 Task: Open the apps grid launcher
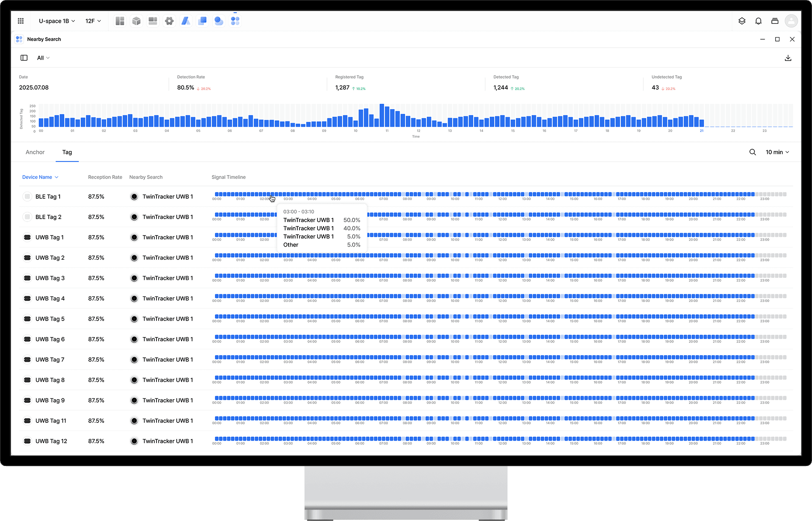point(21,21)
